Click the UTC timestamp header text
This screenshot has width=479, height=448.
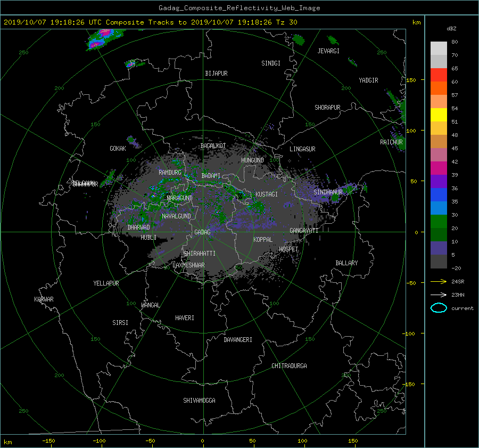150,22
